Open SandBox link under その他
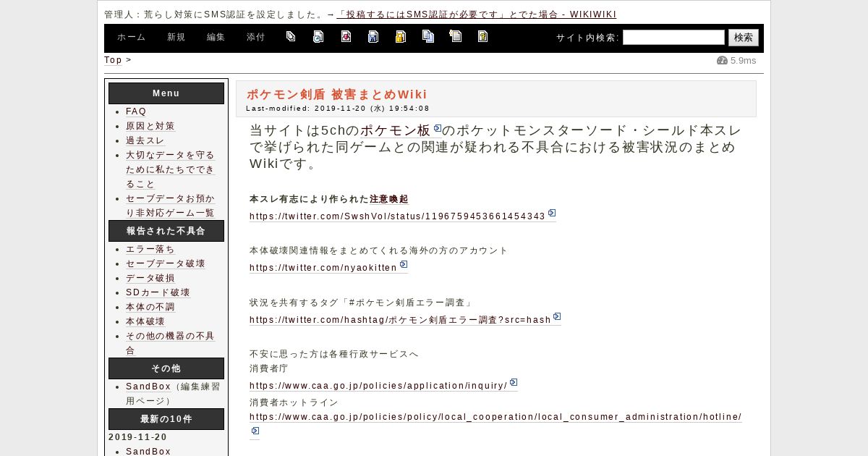Screen dimensions: 868x456 148,387
